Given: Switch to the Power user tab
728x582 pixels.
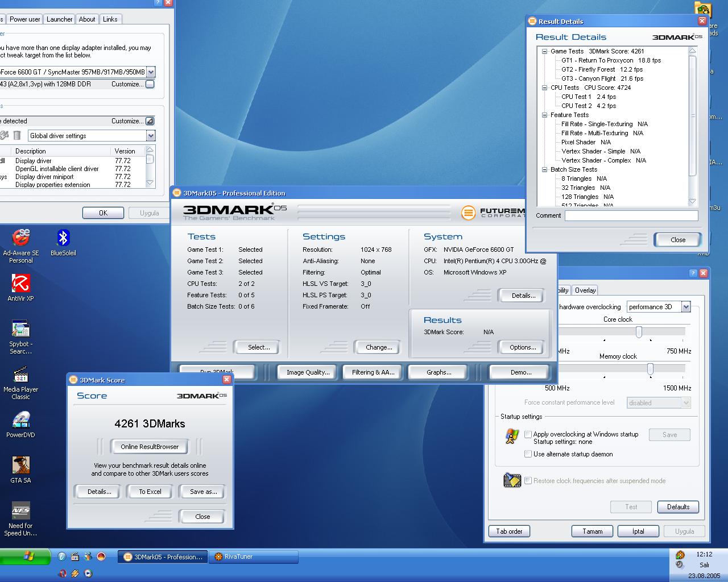Looking at the screenshot, I should point(25,19).
